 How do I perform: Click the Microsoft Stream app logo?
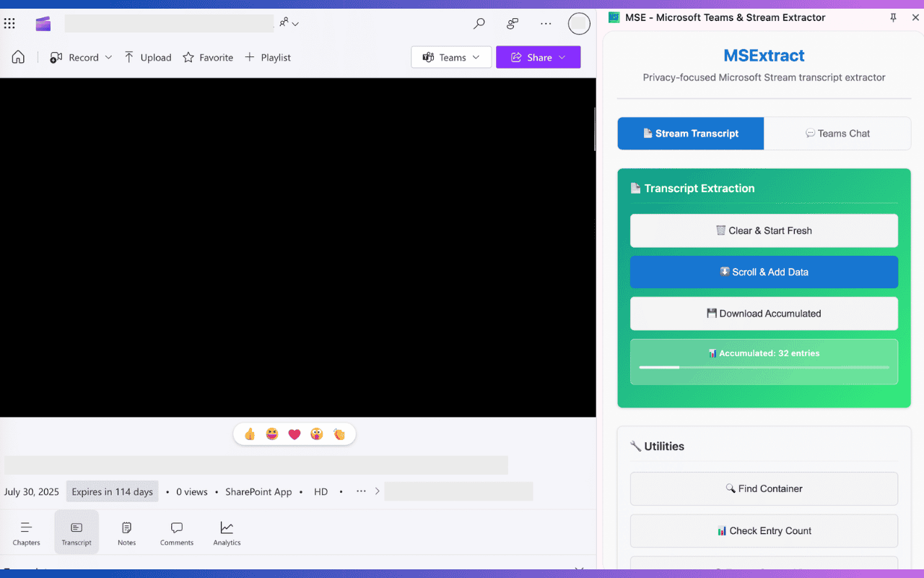coord(43,23)
